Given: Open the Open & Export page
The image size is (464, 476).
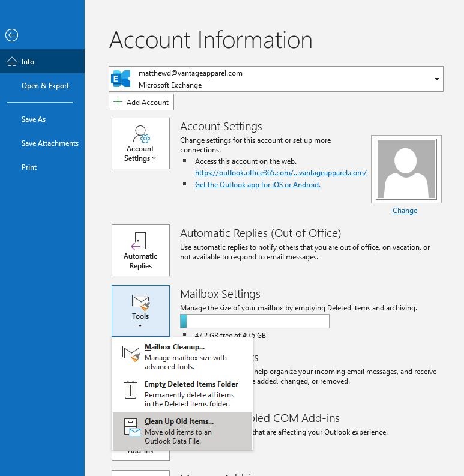Looking at the screenshot, I should tap(45, 86).
